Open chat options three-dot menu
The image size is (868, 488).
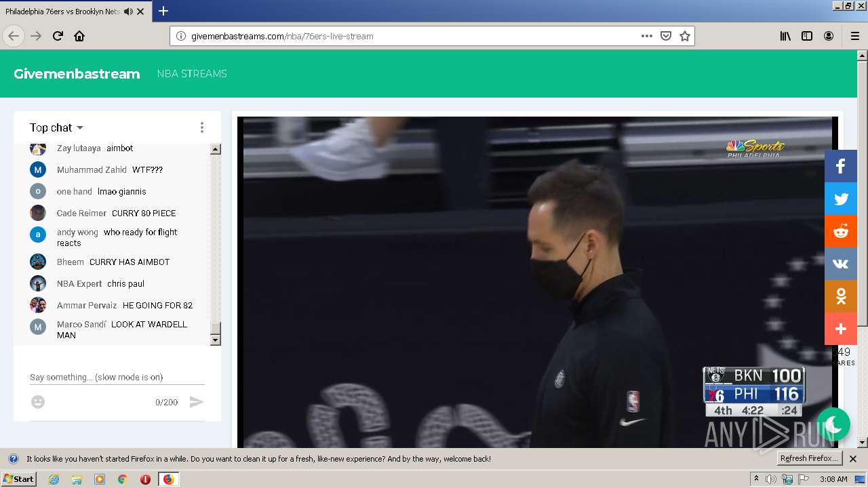tap(201, 127)
